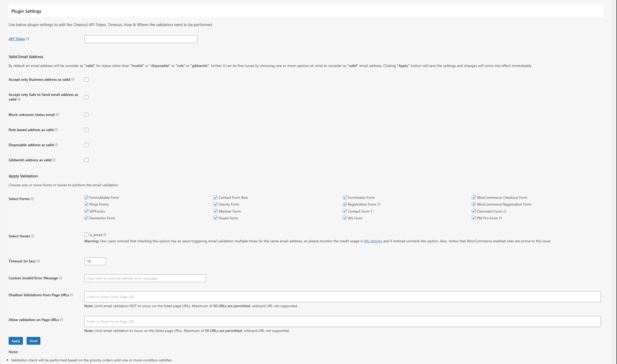Enable the is_email hook checkbox
Image resolution: width=617 pixels, height=364 pixels.
[x=86, y=235]
